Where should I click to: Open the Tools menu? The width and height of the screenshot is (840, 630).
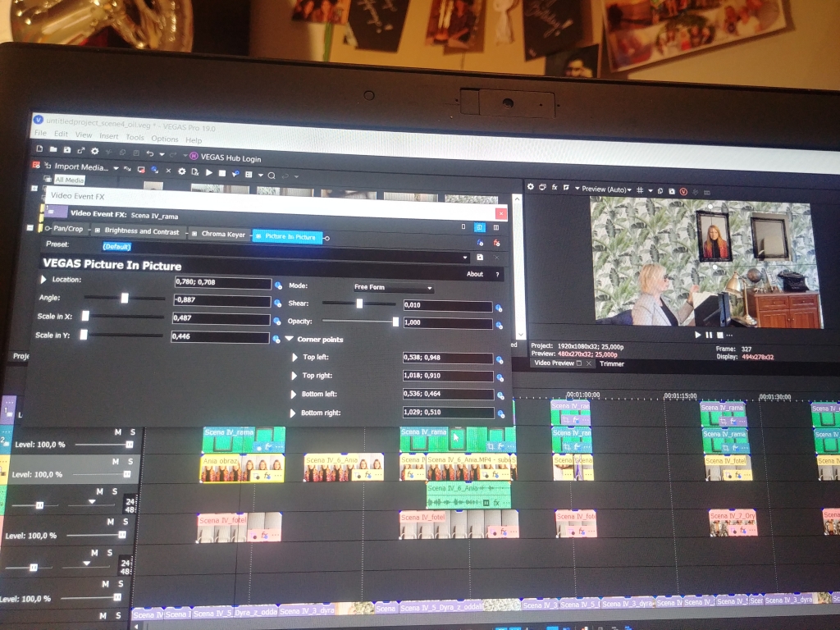tap(135, 137)
